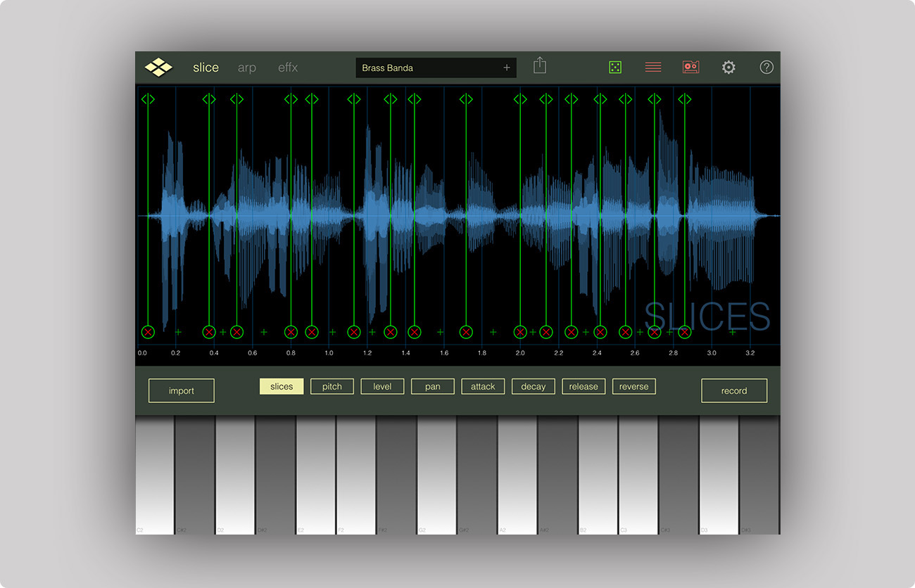Play the D3 piano key
This screenshot has height=588, width=915.
pyautogui.click(x=719, y=475)
